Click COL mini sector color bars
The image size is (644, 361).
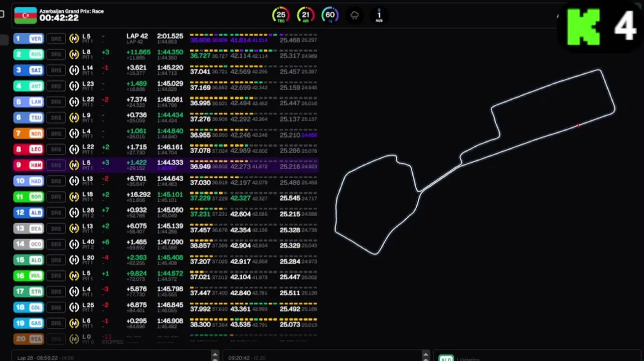(253, 303)
